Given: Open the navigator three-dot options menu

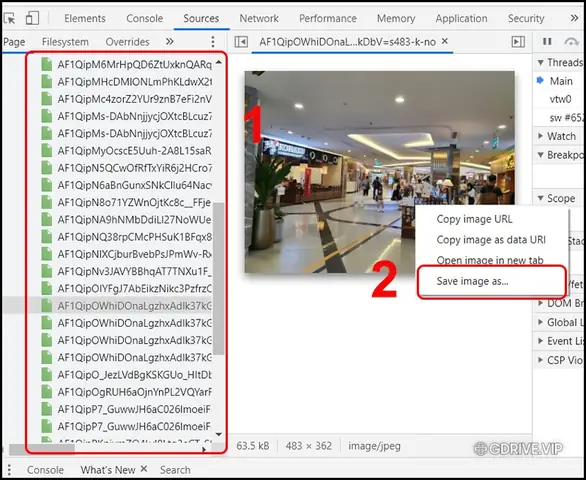Looking at the screenshot, I should (x=213, y=42).
